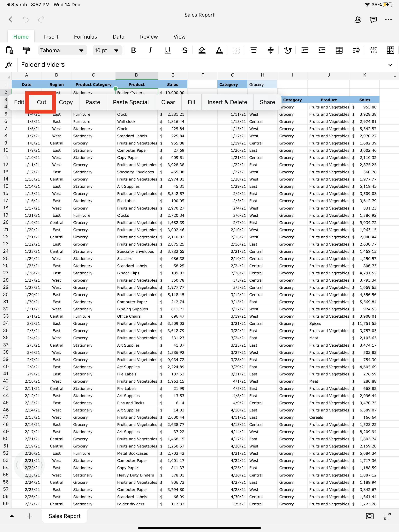Tap the ABC 123 number format icon
This screenshot has height=532, width=399.
point(373,50)
